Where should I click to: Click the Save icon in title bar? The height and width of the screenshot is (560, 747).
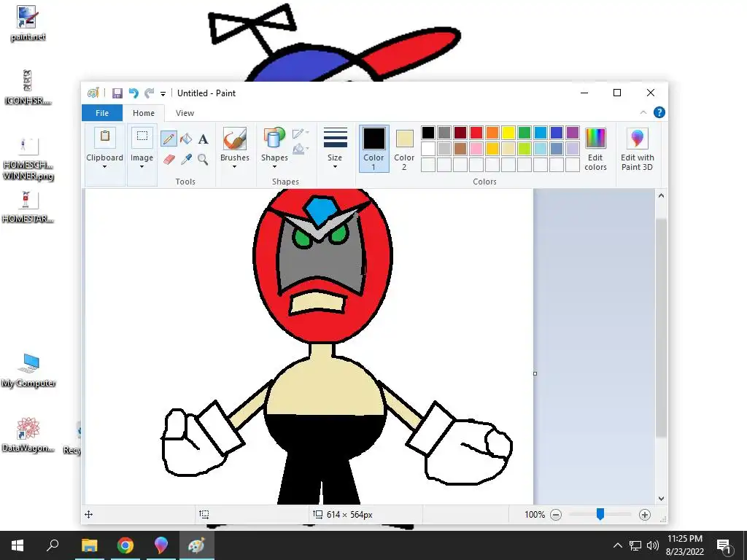[x=117, y=93]
